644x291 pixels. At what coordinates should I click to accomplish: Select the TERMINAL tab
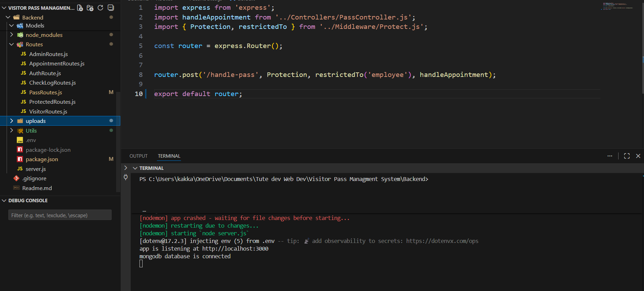click(169, 156)
